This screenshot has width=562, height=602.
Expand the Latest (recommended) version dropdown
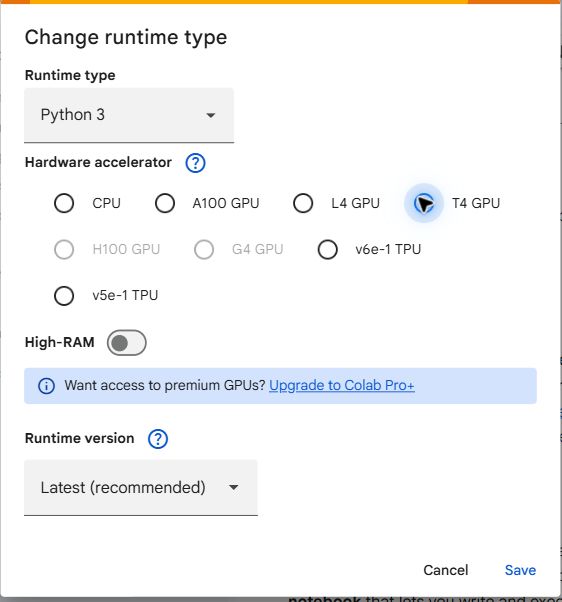141,488
